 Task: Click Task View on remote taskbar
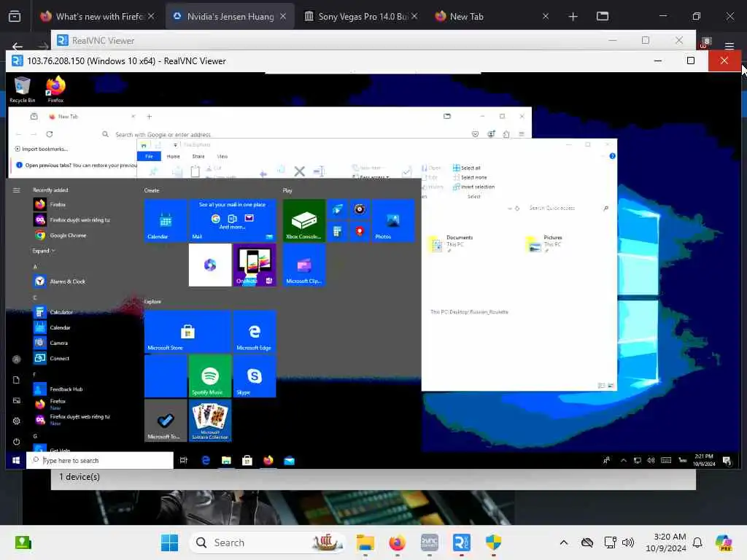pos(183,461)
